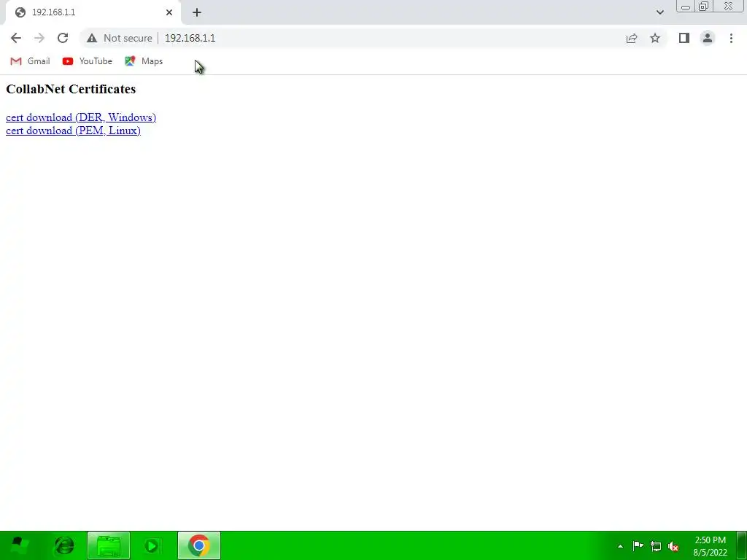Restore down the Chrome window

pyautogui.click(x=704, y=7)
